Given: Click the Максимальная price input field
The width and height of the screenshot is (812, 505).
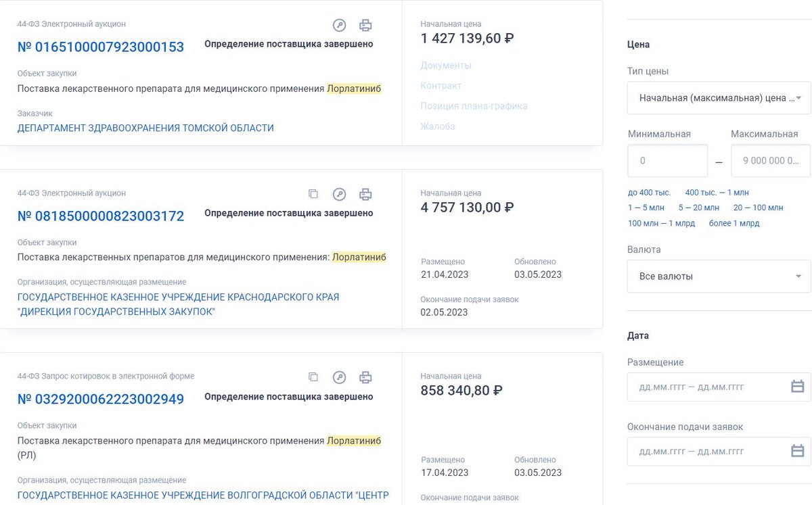Looking at the screenshot, I should pyautogui.click(x=771, y=160).
